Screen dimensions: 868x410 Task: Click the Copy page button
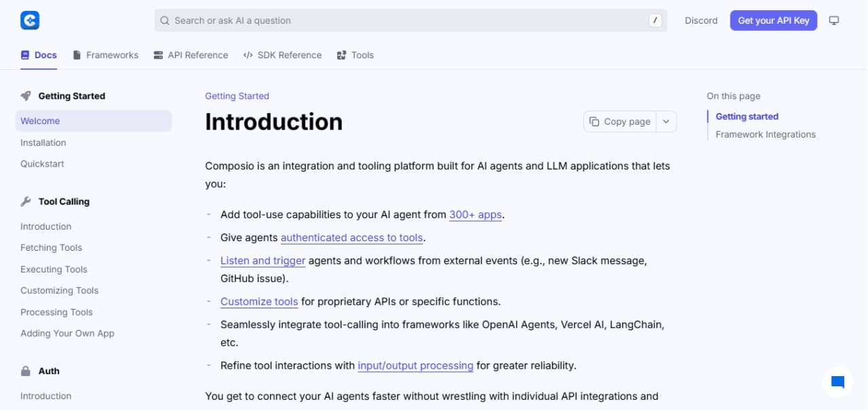coord(620,121)
